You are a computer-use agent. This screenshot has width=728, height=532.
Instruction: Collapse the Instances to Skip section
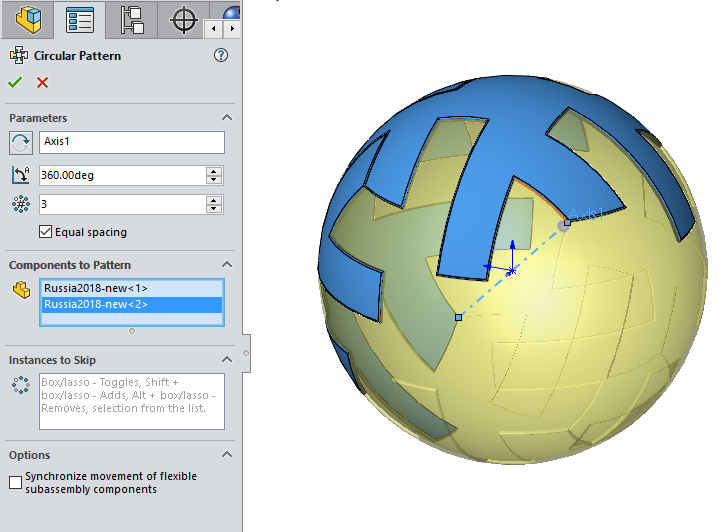227,360
